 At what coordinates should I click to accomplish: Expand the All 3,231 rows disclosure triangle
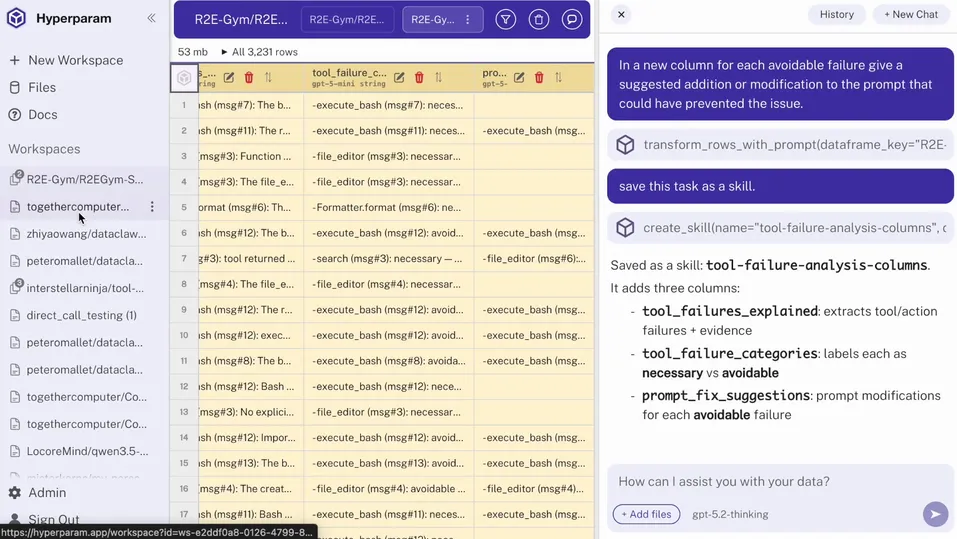pyautogui.click(x=224, y=52)
